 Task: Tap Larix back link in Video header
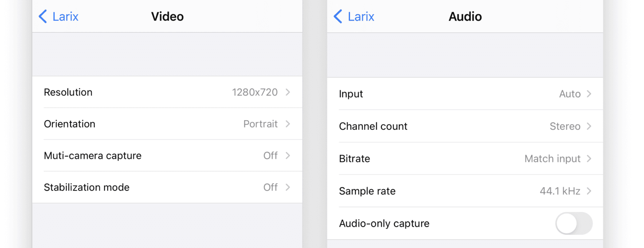click(65, 17)
